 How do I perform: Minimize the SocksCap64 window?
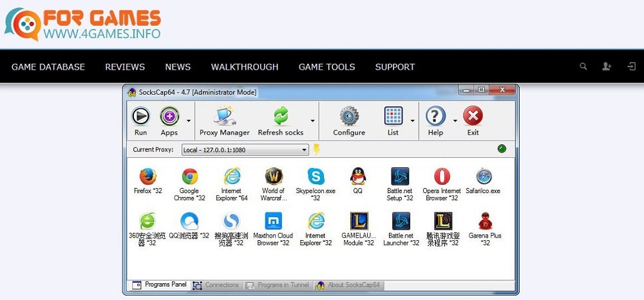(466, 90)
